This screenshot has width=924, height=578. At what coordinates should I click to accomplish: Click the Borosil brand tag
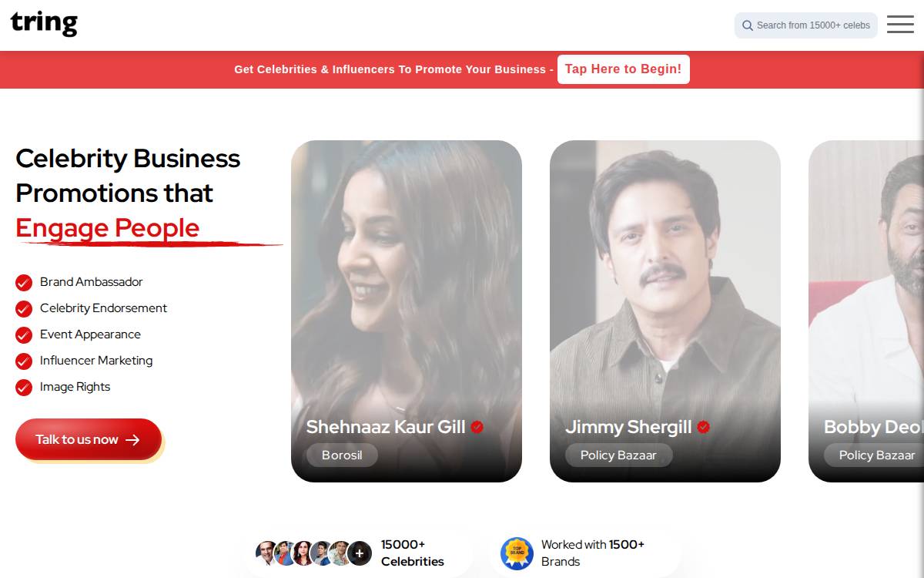[342, 455]
